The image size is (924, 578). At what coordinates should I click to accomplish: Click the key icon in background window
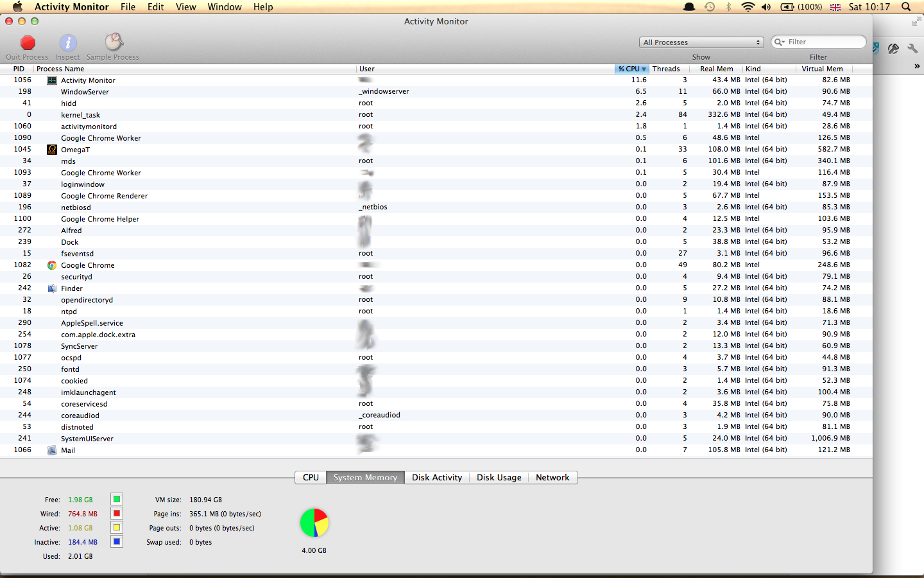pos(893,48)
